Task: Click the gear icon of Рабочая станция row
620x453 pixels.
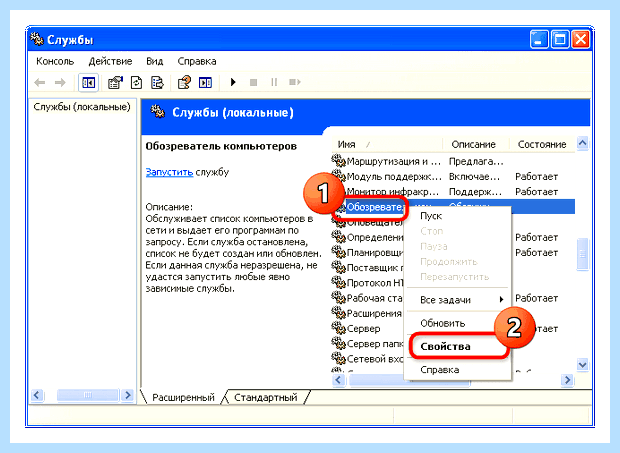Action: point(338,297)
